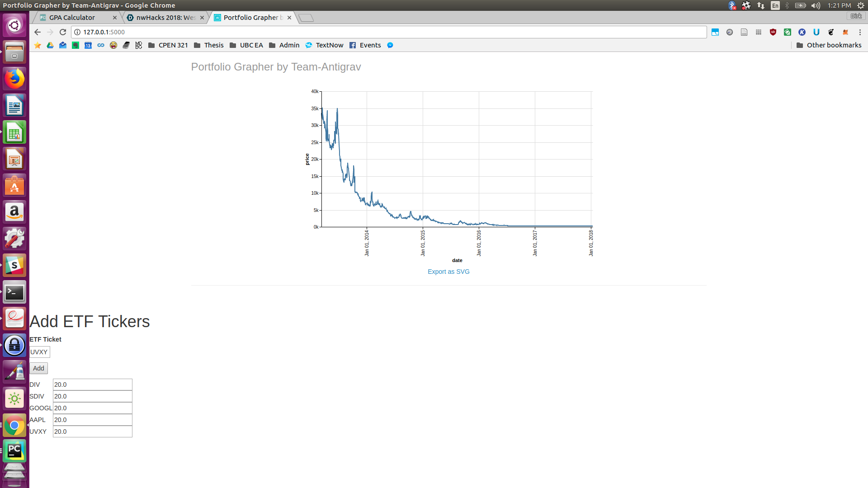The image size is (868, 488).
Task: Click the browser reload button
Action: pyautogui.click(x=63, y=32)
